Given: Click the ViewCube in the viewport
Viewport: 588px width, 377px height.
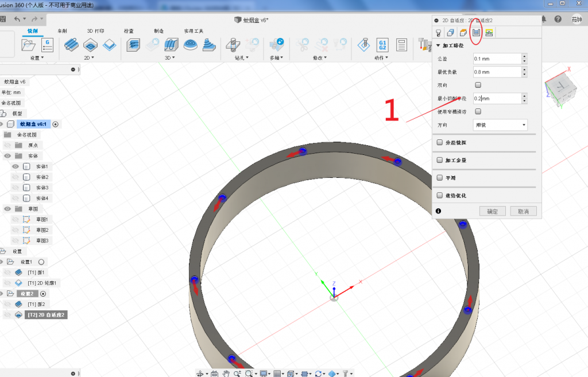Looking at the screenshot, I should (560, 88).
